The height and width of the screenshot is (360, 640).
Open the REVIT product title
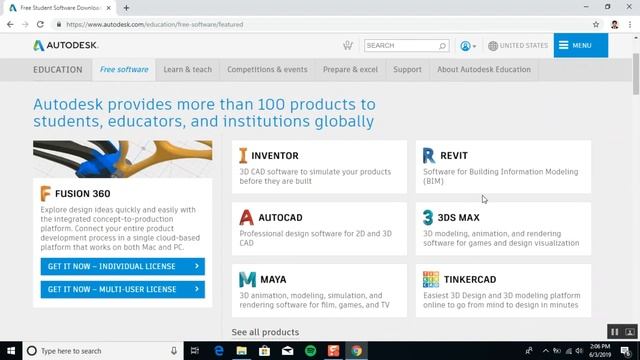(x=454, y=156)
